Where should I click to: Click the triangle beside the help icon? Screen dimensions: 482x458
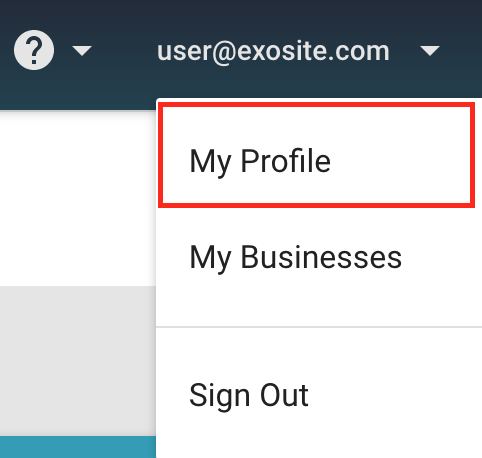82,51
